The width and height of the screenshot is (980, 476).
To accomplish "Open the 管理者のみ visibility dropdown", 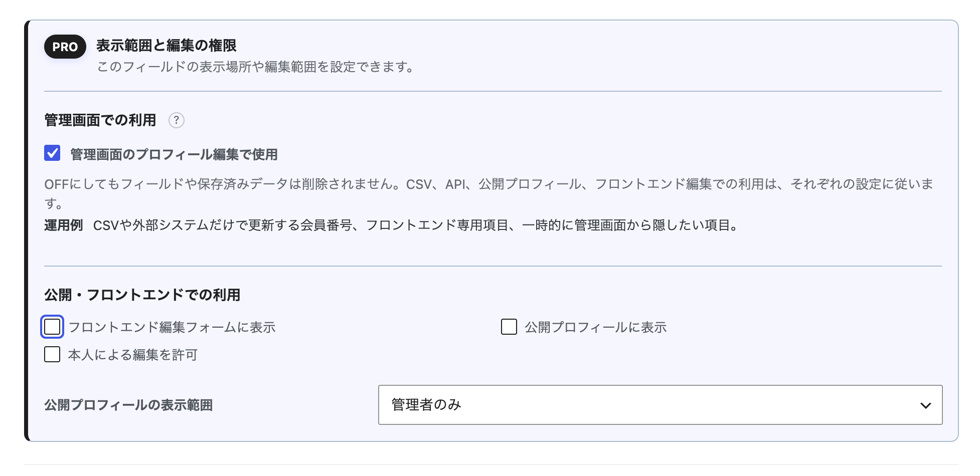I will [x=660, y=405].
